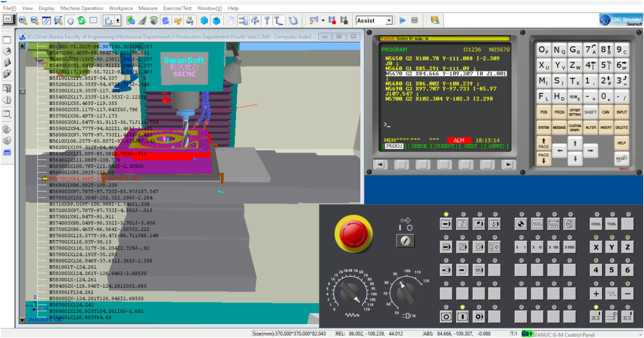Expand the dropdown arrow beside the axes icon
Screen dimensions: 644x338
[x=118, y=21]
